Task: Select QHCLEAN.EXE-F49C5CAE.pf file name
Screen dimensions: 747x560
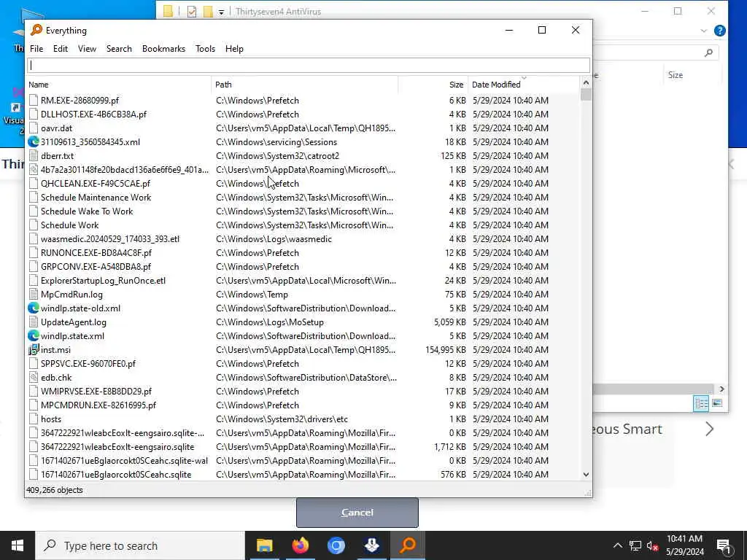Action: coord(96,183)
